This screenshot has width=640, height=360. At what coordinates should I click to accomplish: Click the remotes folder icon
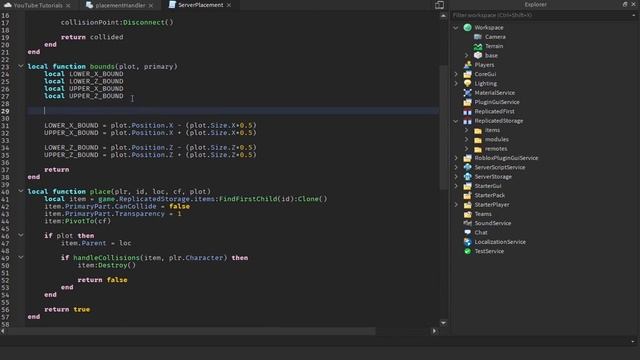[478, 149]
